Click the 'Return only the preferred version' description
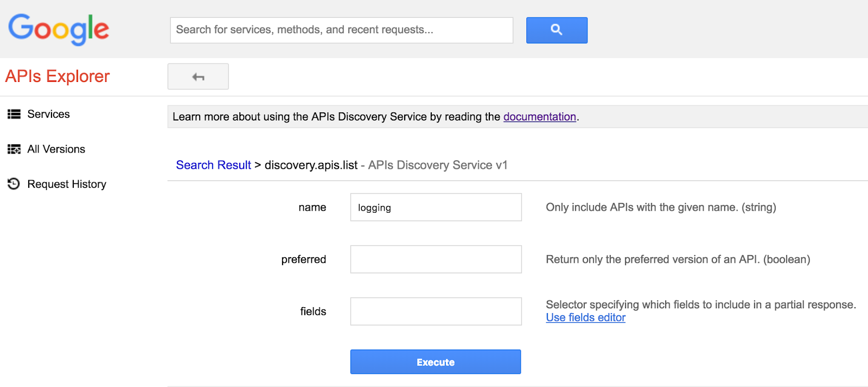Screen dimensions: 868x387 point(678,259)
